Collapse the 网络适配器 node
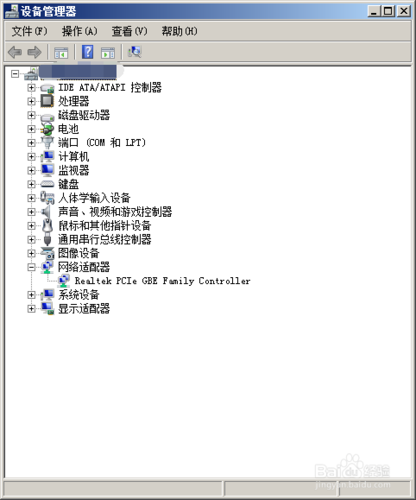 pyautogui.click(x=31, y=267)
